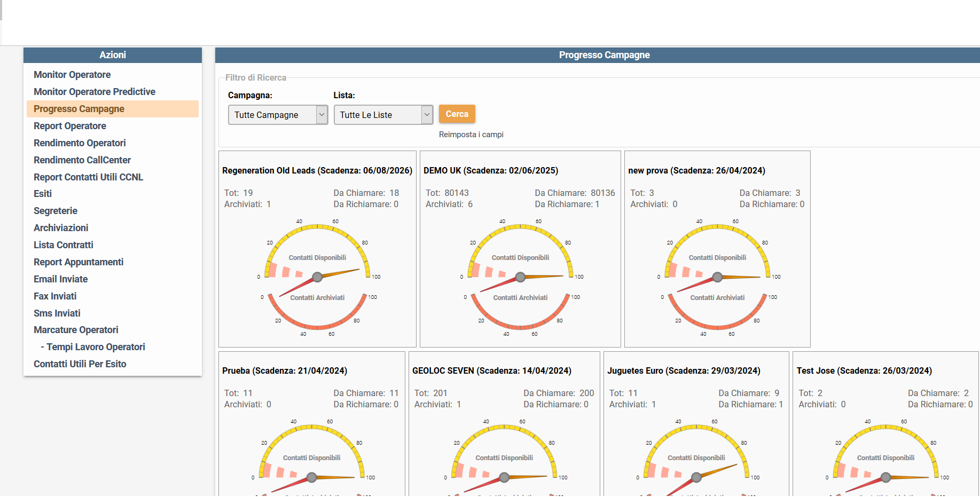The height and width of the screenshot is (497, 980).
Task: Click the GEOLOC SEVEN campaign title
Action: pyautogui.click(x=492, y=371)
